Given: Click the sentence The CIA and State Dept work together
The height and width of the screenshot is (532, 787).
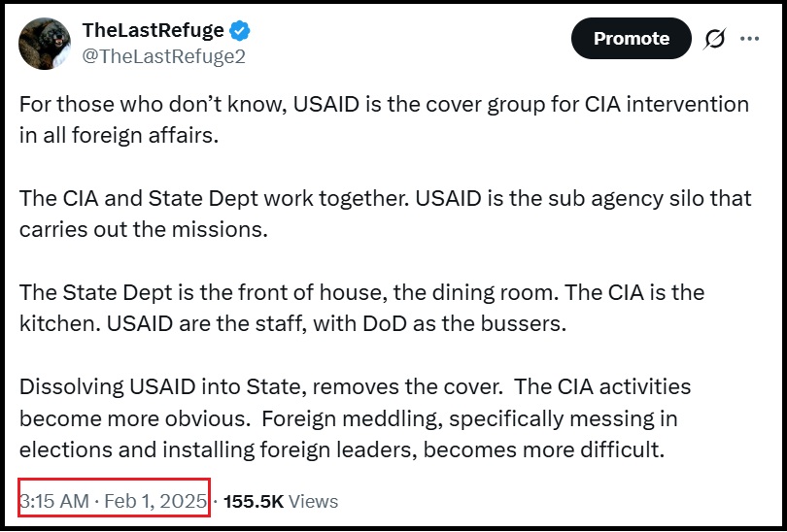Looking at the screenshot, I should pyautogui.click(x=215, y=199).
